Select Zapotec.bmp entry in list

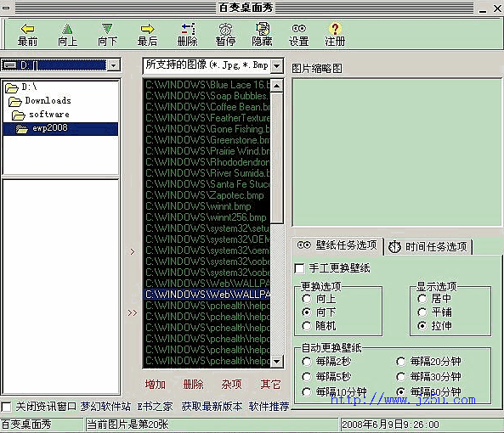207,194
